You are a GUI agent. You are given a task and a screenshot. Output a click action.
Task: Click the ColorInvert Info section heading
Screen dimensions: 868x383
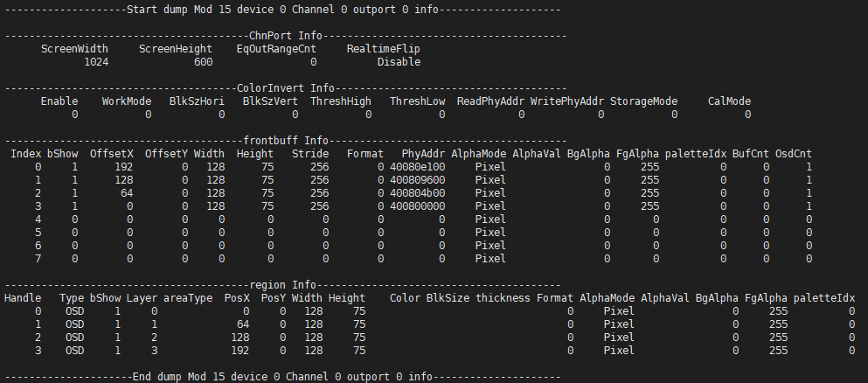click(286, 88)
